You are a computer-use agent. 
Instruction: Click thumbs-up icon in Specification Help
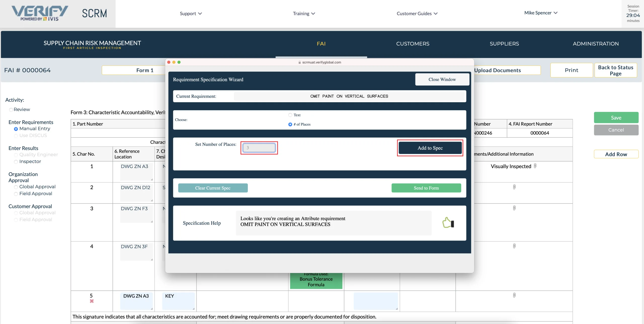(448, 223)
